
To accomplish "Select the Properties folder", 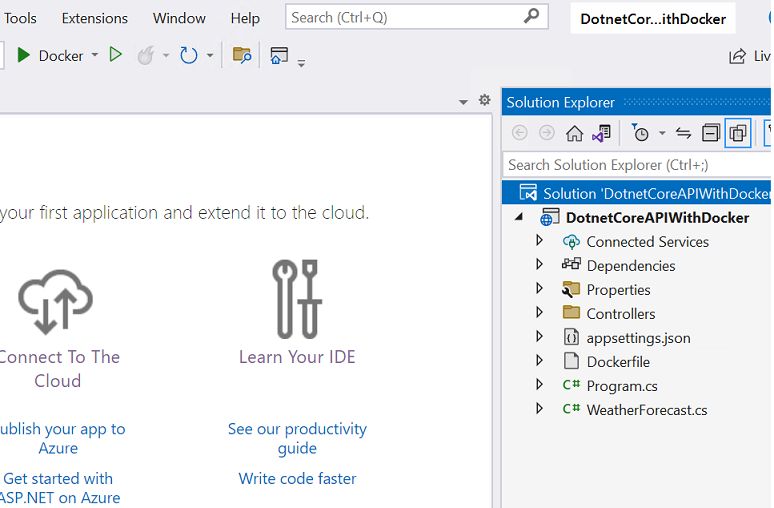I will point(618,290).
